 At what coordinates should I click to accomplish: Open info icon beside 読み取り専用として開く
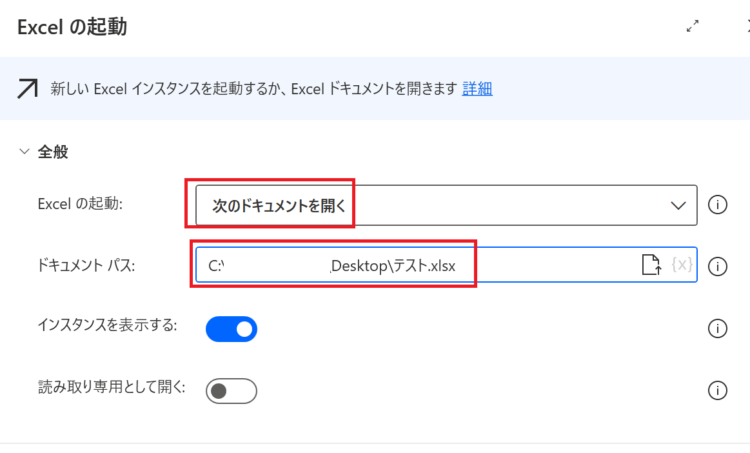point(717,390)
